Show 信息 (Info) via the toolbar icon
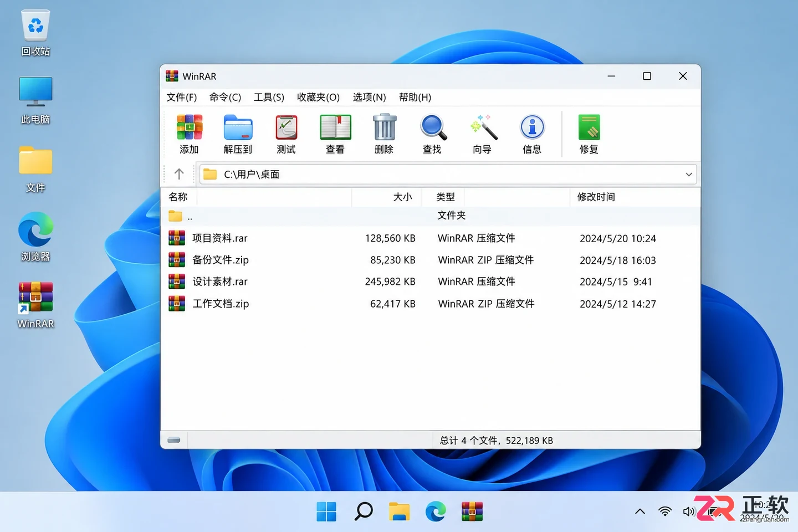 [532, 127]
